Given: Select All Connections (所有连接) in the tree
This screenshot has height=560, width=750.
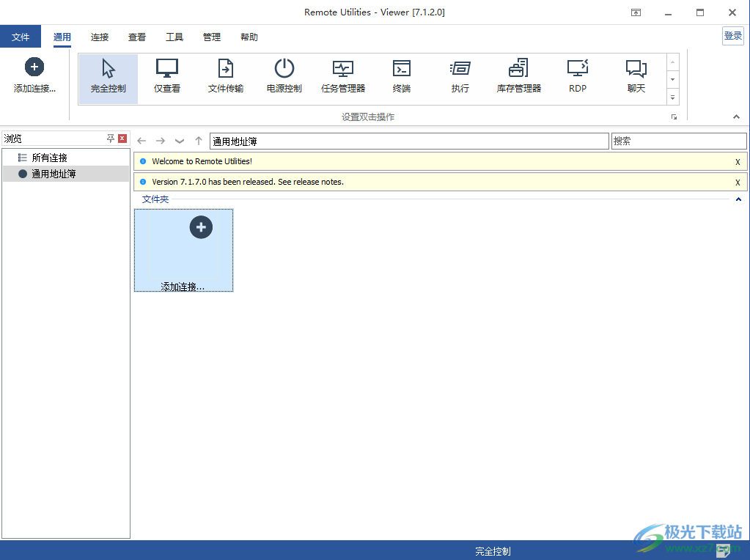Looking at the screenshot, I should click(49, 158).
